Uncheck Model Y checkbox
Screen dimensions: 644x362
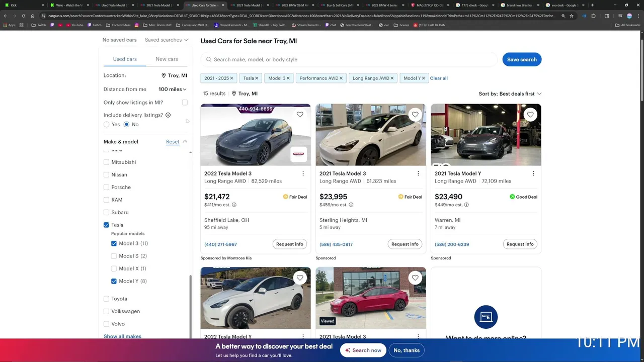(x=114, y=281)
